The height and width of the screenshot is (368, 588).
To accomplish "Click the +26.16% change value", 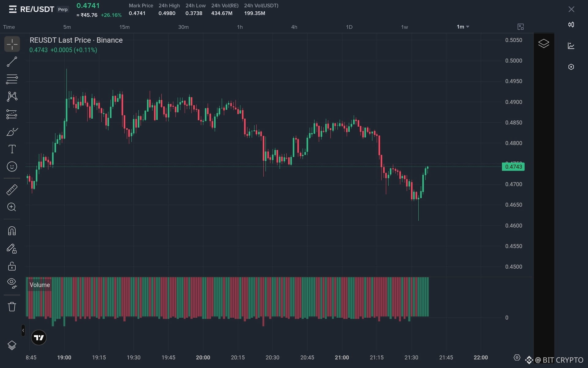I will pos(111,15).
